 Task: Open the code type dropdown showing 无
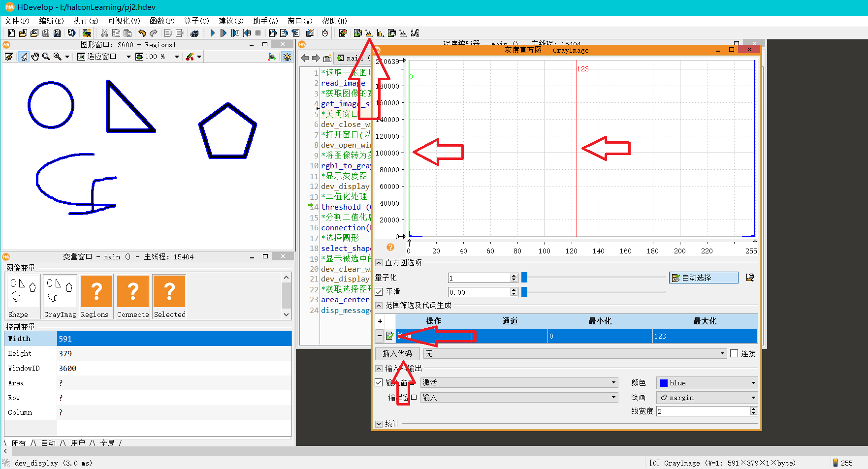(x=575, y=353)
